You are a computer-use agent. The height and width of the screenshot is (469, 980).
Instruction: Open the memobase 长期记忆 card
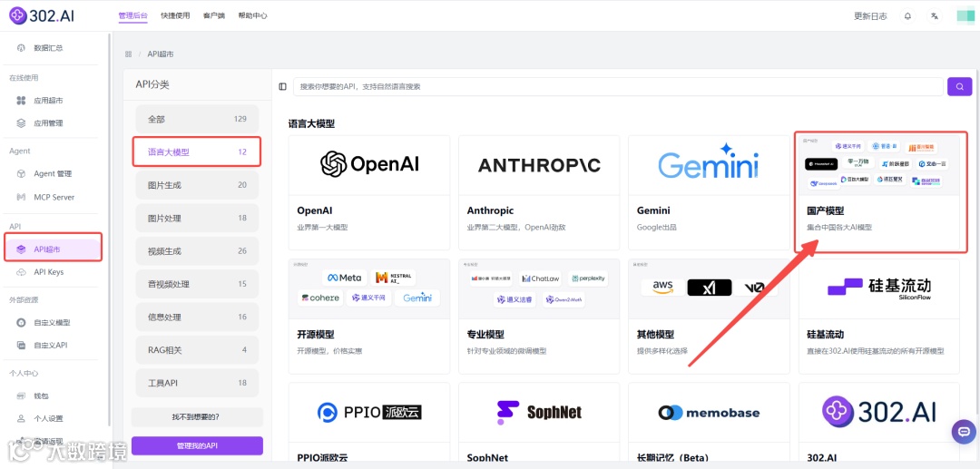coord(710,422)
